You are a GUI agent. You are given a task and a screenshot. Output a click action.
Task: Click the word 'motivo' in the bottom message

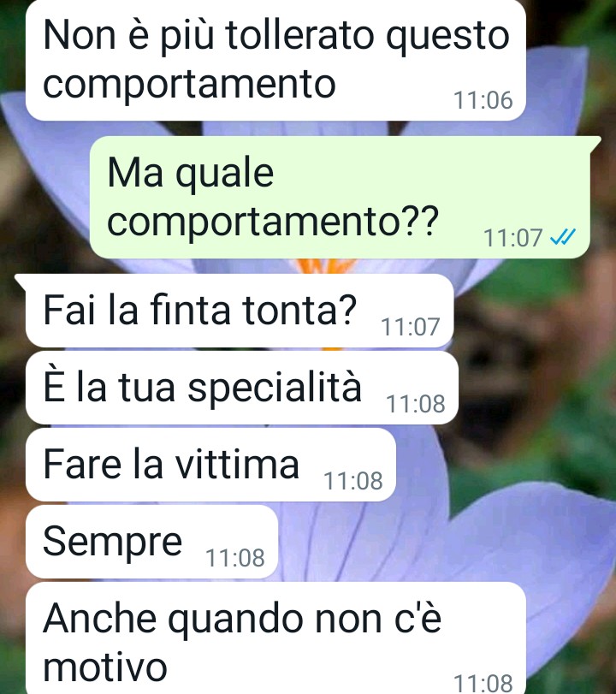(x=105, y=667)
